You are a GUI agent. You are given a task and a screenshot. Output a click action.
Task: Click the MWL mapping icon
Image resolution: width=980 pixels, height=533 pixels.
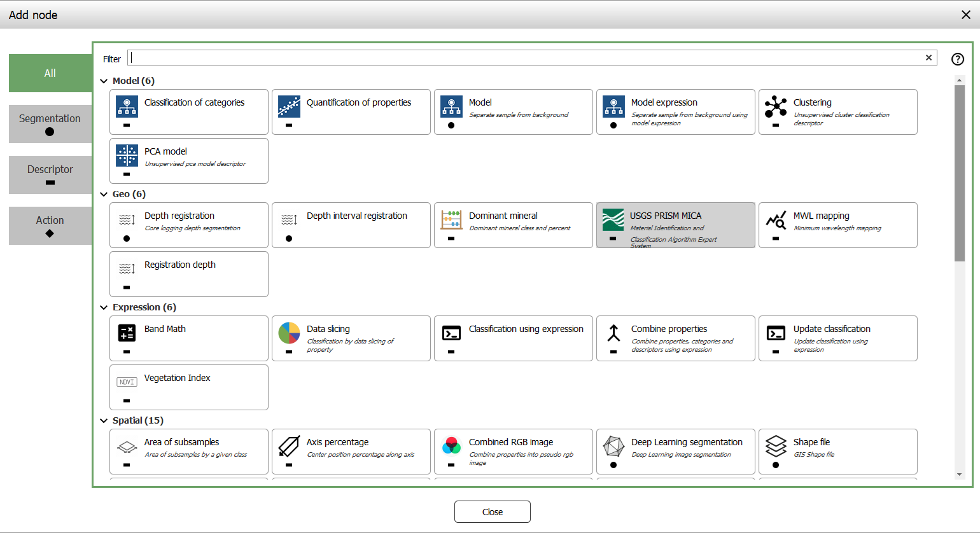pyautogui.click(x=776, y=220)
